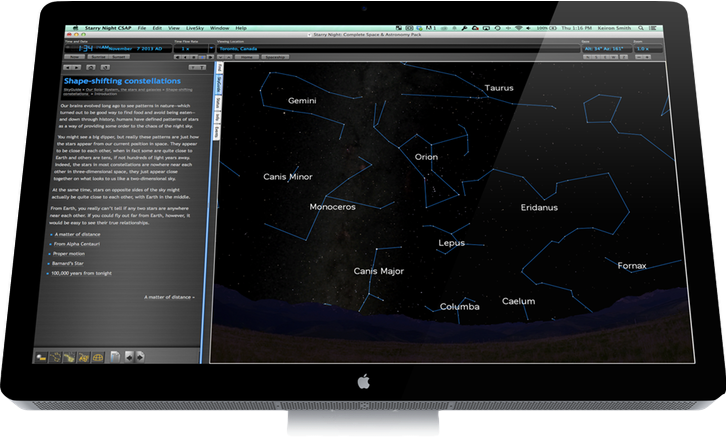
Task: Go forward in SkyGuide with forward arrow
Action: [x=76, y=68]
